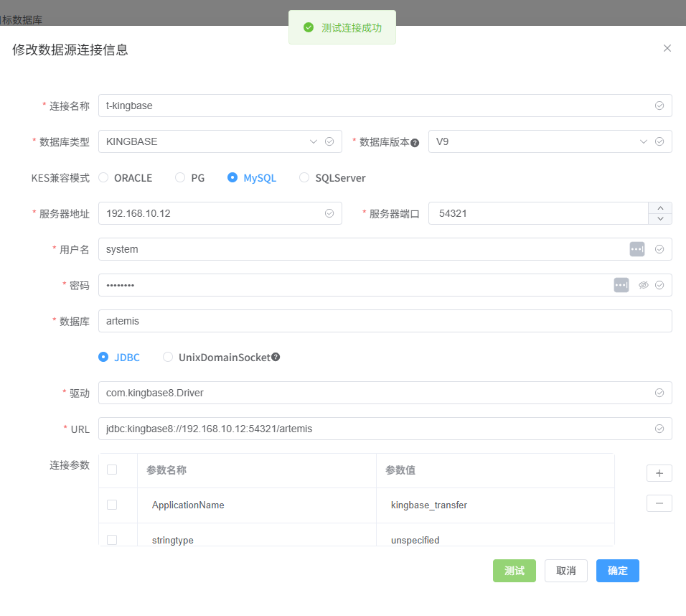Toggle password visibility eye icon
The height and width of the screenshot is (616, 686).
643,285
